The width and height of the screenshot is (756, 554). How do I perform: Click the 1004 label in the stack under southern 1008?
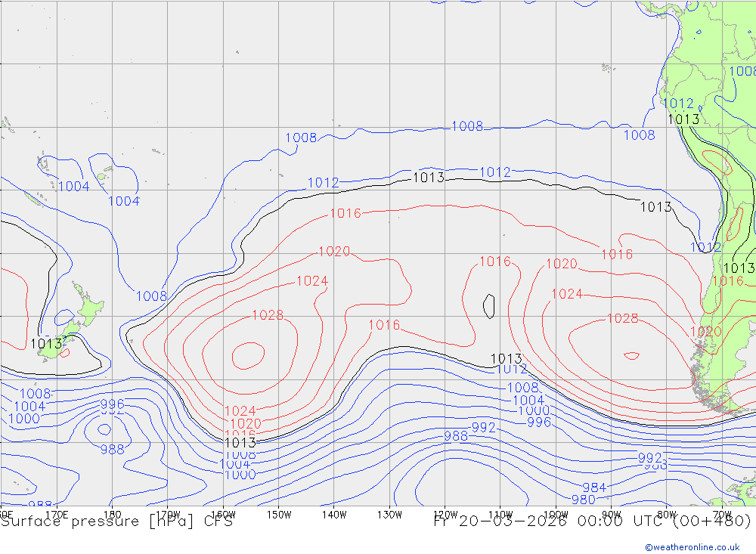click(528, 400)
